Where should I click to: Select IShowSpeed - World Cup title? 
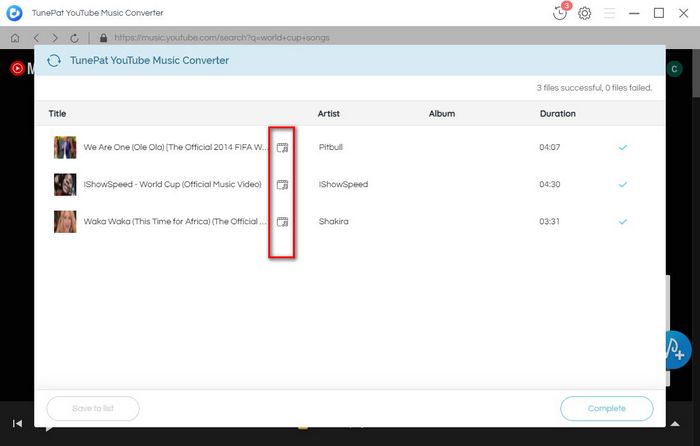[x=172, y=184]
